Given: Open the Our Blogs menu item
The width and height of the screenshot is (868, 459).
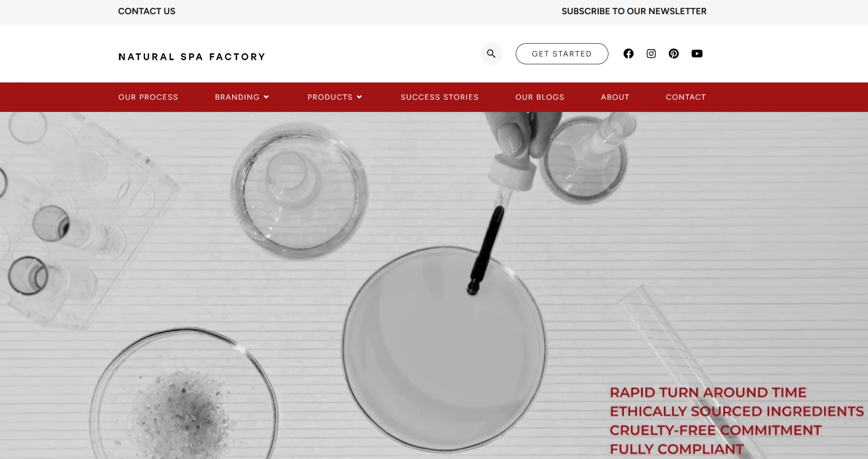Looking at the screenshot, I should point(540,97).
